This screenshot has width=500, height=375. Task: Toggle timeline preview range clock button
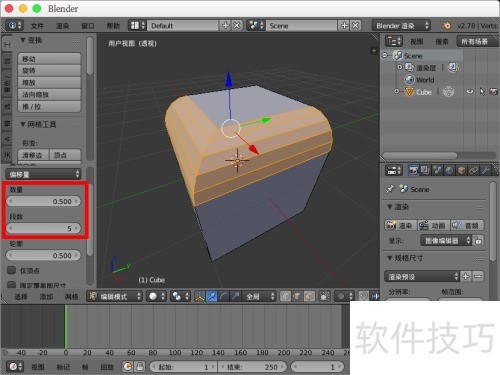128,367
